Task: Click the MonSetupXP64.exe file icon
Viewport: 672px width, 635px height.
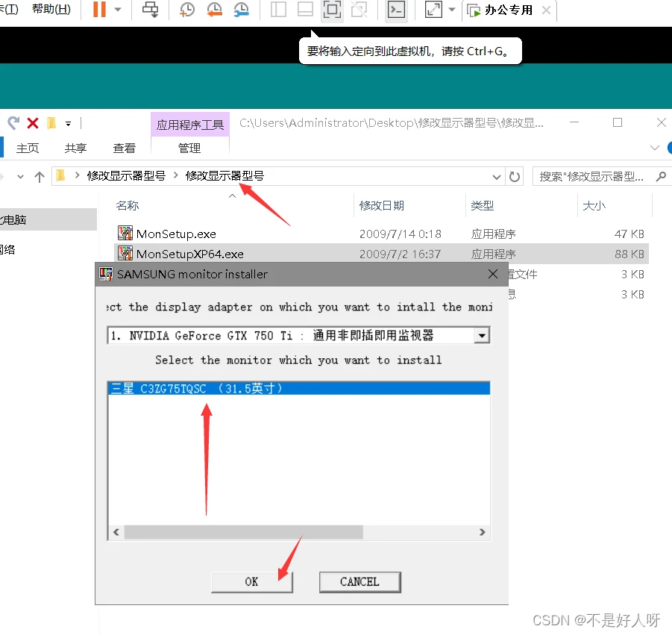Action: 125,254
